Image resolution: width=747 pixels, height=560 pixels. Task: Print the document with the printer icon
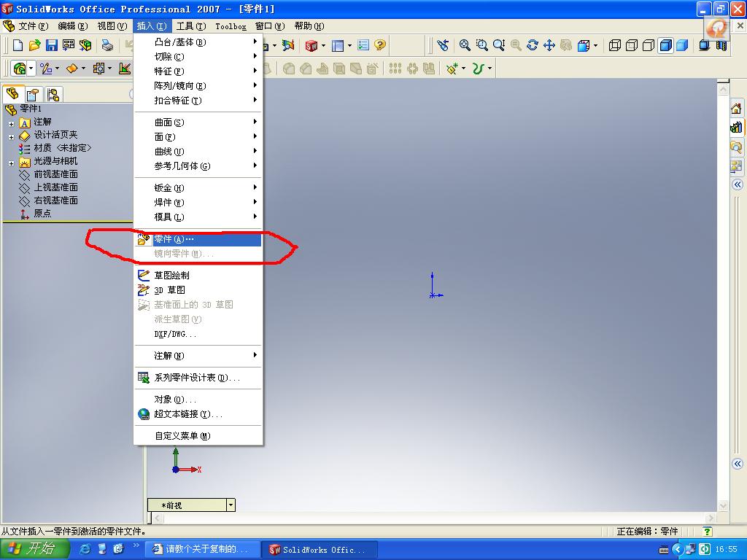[108, 45]
